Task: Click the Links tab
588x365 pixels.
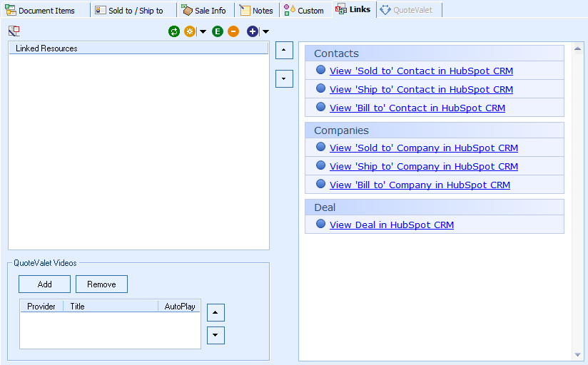Action: (353, 9)
